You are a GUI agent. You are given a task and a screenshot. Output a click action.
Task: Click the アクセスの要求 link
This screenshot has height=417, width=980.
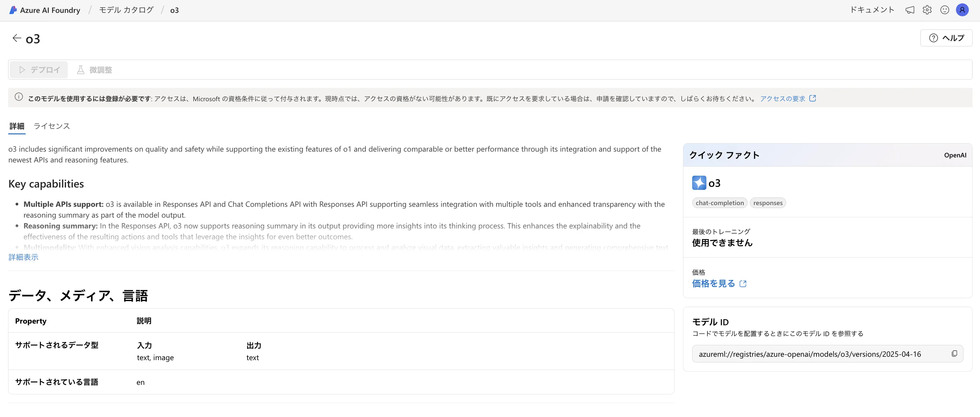783,98
